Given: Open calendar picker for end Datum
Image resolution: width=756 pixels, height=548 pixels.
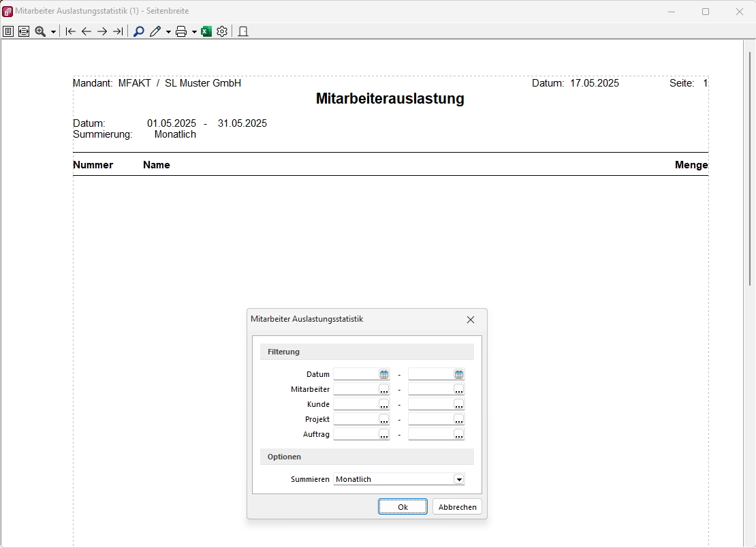Looking at the screenshot, I should 459,374.
